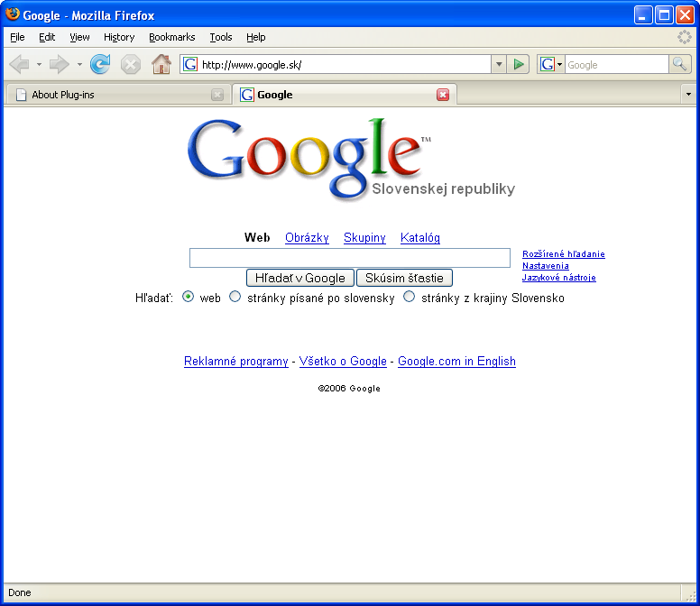700x606 pixels.
Task: Minimize the Firefox window
Action: 643,15
